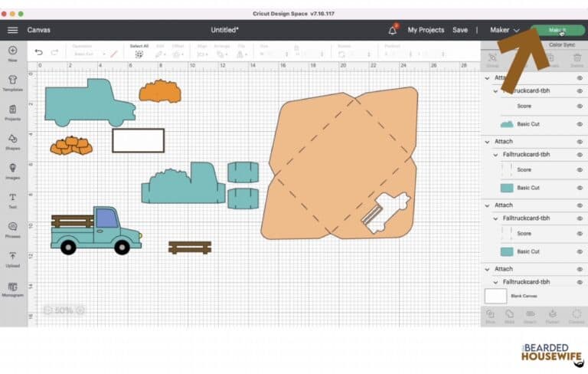Click the green Make It button
588x374 pixels.
coord(557,30)
